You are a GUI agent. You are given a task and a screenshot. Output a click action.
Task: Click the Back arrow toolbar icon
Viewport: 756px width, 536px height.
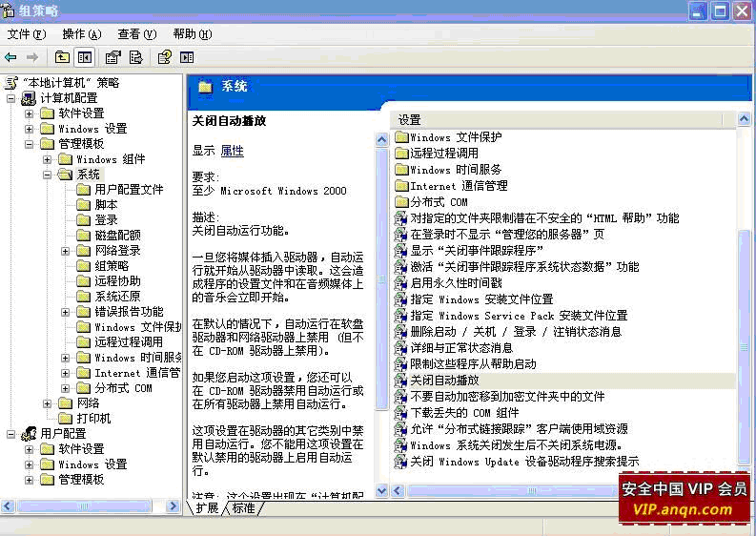coord(10,58)
